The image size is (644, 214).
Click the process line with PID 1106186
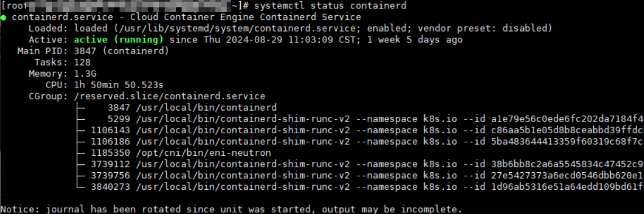point(360,142)
